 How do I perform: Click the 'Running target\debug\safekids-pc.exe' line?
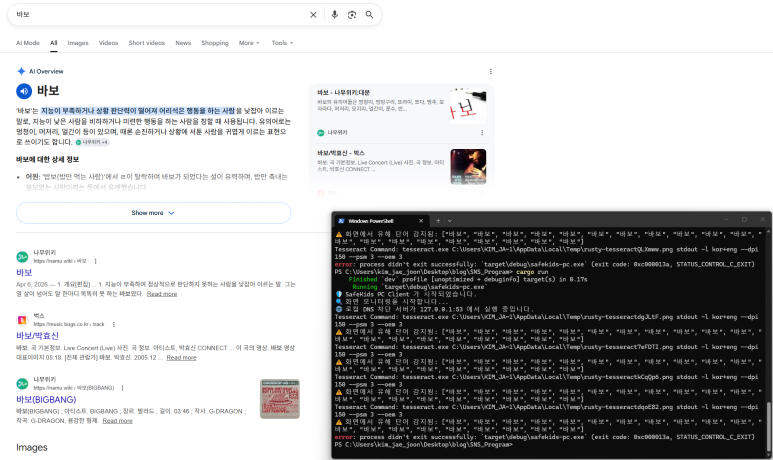(419, 287)
